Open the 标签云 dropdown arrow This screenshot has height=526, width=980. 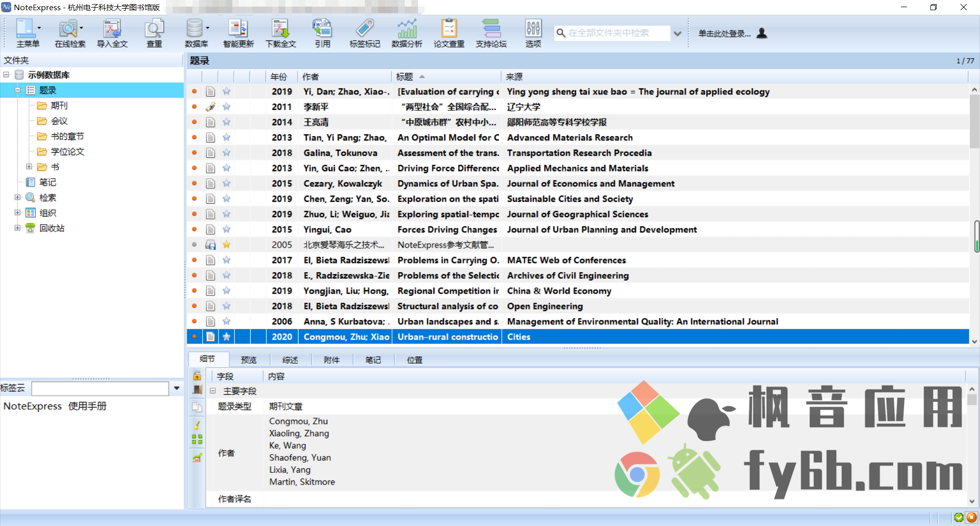click(x=177, y=388)
